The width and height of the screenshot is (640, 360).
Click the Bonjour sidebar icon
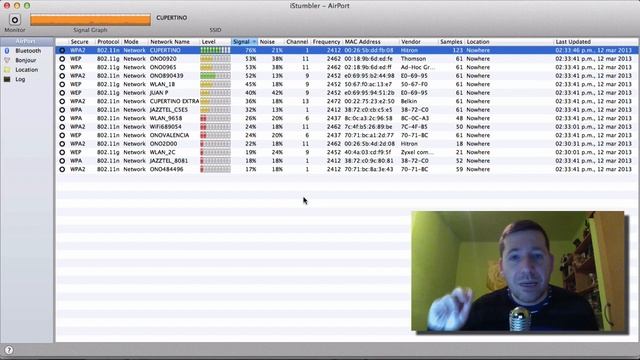[7, 60]
